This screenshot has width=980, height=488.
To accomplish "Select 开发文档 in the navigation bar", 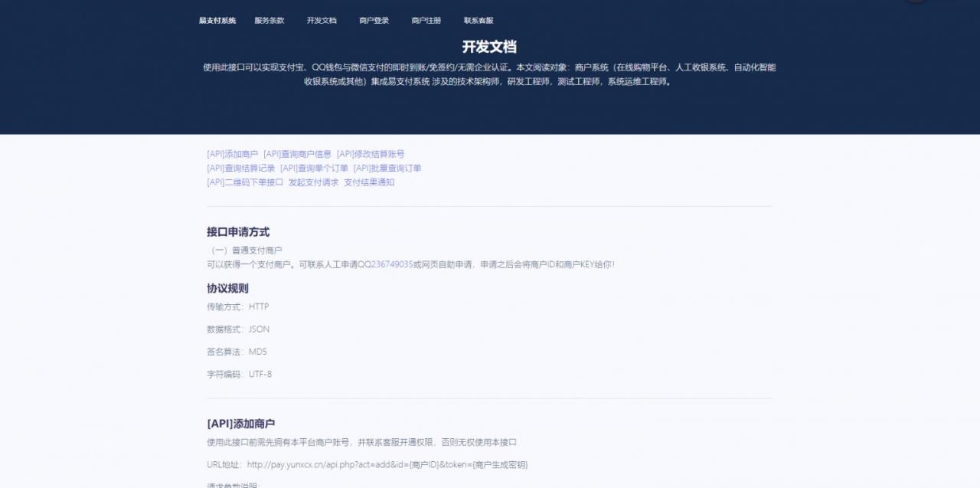I will pos(322,21).
